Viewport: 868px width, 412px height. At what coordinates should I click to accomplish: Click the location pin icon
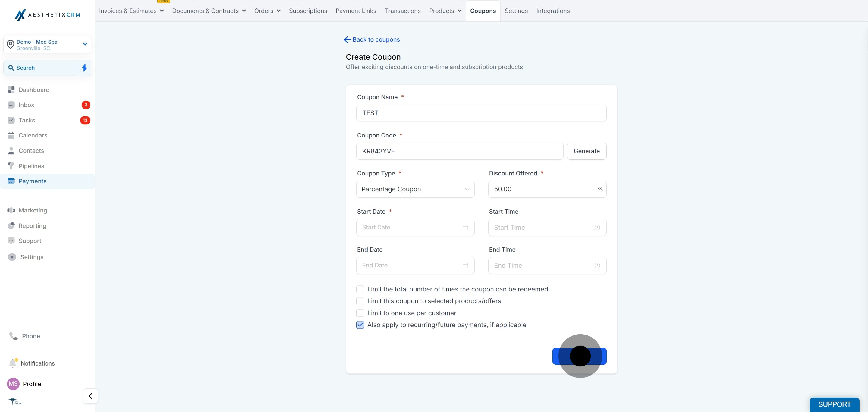11,45
